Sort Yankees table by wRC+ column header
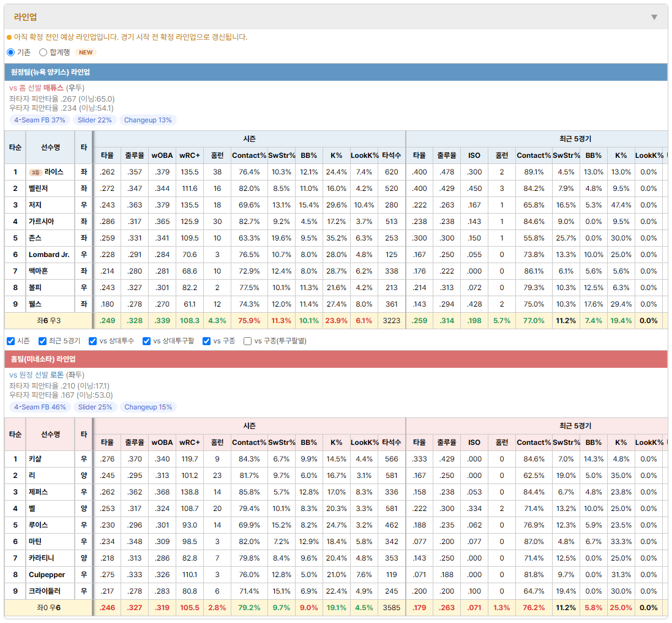This screenshot has height=623, width=672. [190, 155]
